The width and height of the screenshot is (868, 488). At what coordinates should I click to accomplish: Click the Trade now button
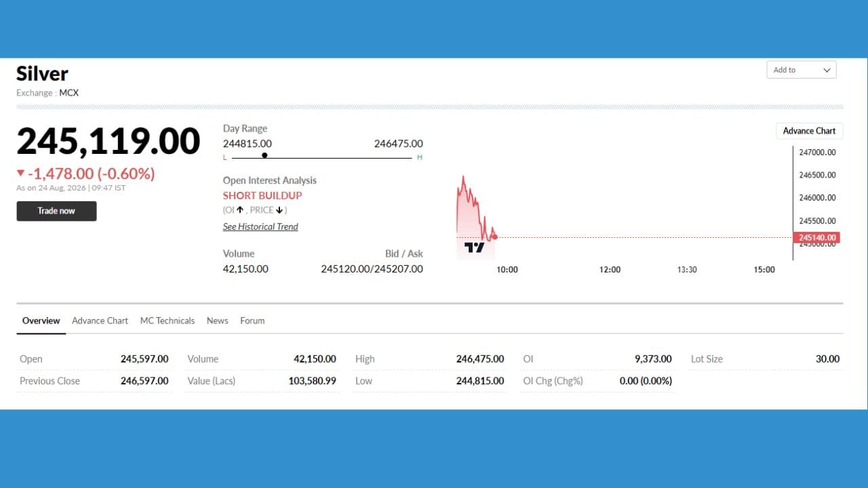pyautogui.click(x=56, y=211)
